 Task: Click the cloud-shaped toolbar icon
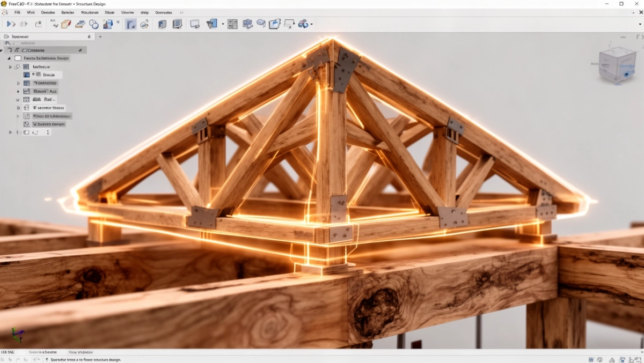click(x=261, y=24)
